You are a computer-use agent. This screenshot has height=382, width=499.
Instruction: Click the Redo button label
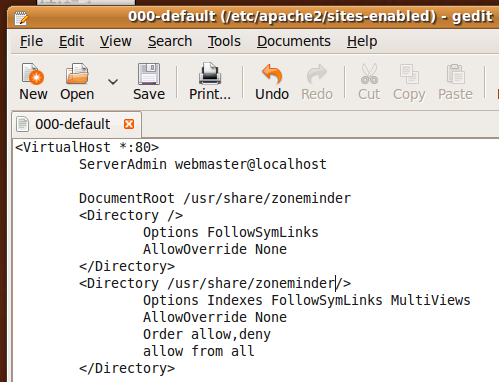point(317,94)
